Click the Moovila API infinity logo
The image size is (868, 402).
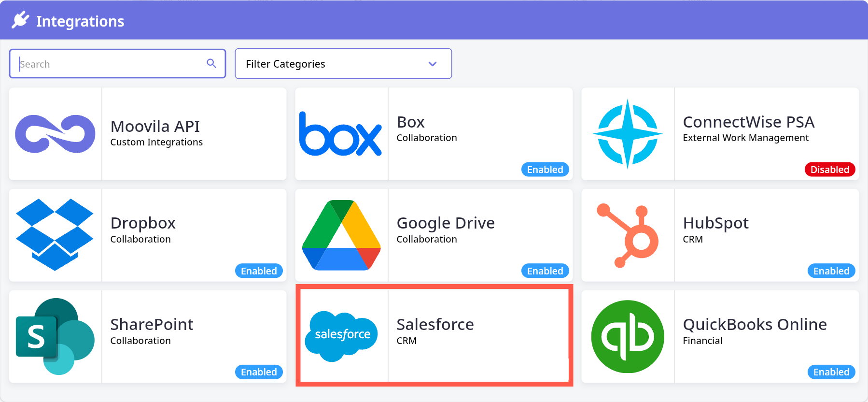(55, 134)
